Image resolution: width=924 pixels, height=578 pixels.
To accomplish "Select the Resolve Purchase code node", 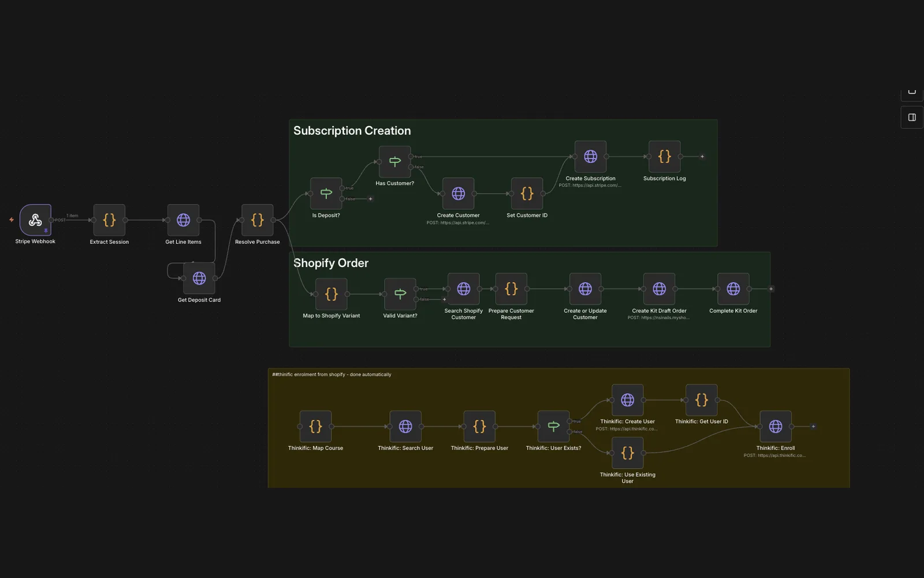I will [x=257, y=220].
